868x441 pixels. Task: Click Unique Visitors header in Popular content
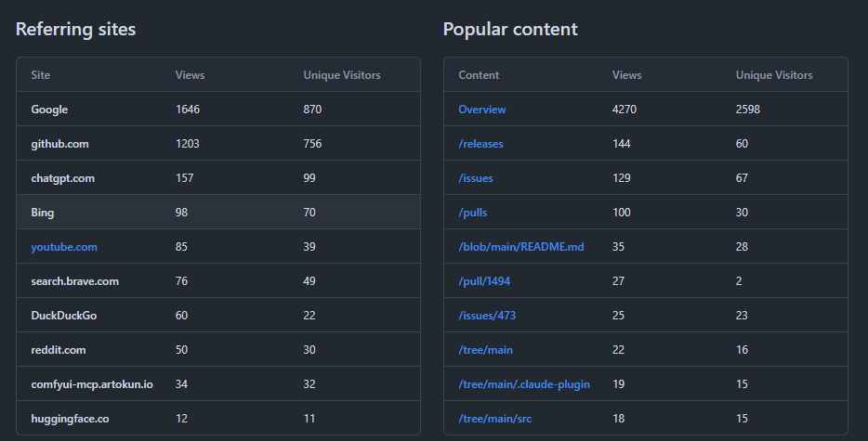coord(774,74)
